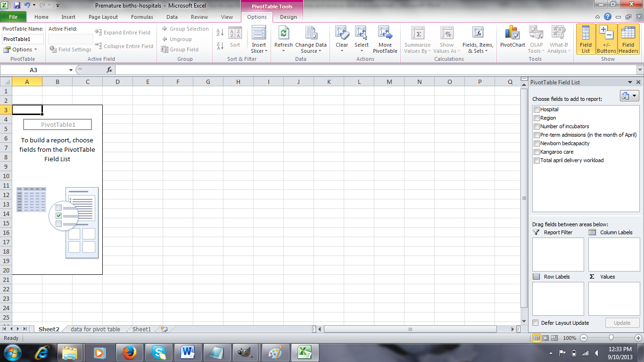
Task: Click the Windows Start button
Action: click(x=12, y=352)
